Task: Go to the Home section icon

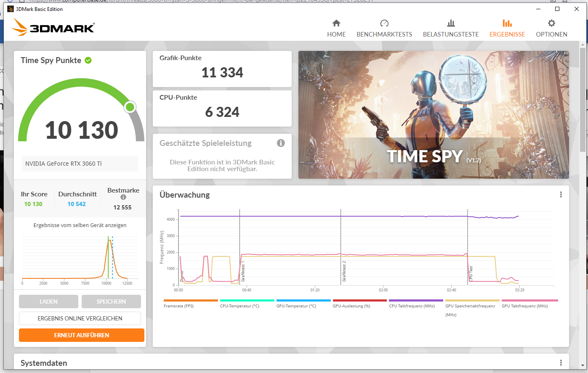Action: tap(336, 23)
